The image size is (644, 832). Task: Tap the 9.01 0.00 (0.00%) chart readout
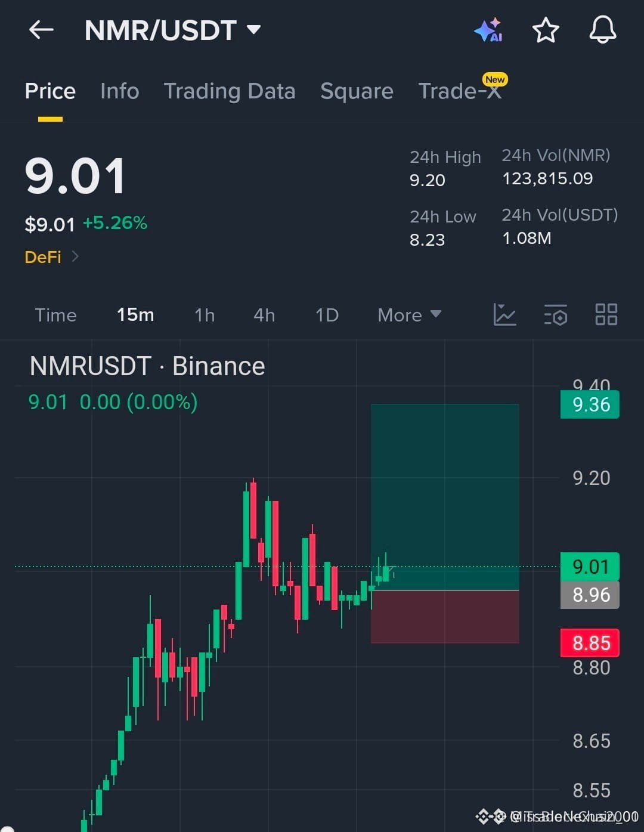click(x=113, y=402)
